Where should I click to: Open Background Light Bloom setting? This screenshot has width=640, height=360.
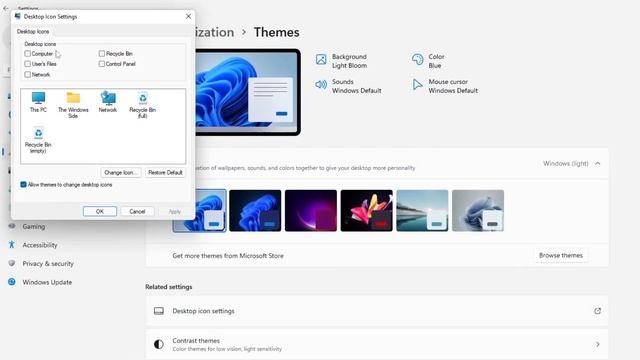342,61
